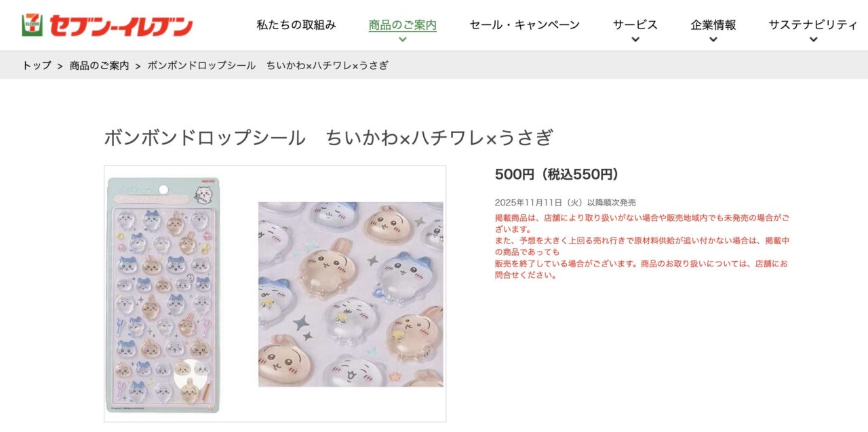Screen dimensions: 868x432
Task: Open the サービス navigation item
Action: [x=635, y=25]
